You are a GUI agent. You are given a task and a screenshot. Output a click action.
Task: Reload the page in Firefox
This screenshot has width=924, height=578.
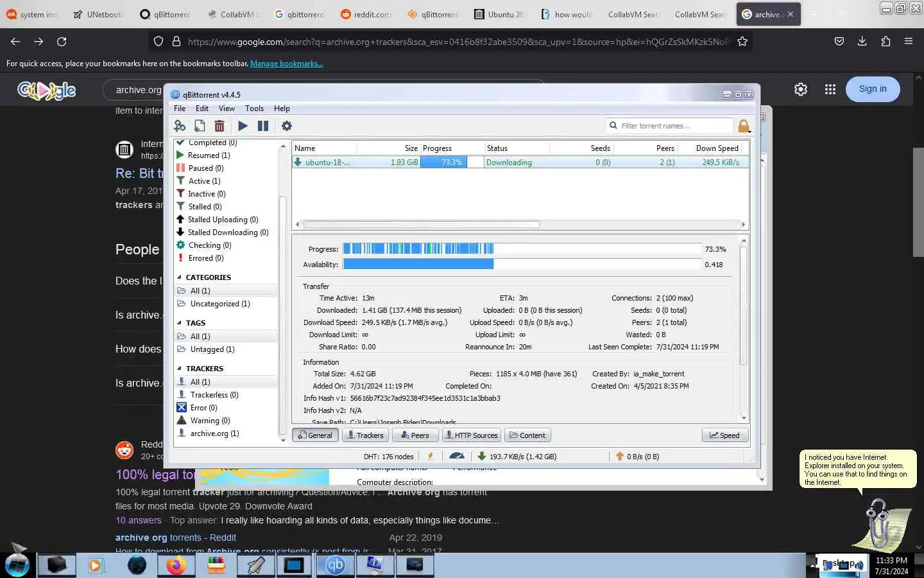click(62, 41)
